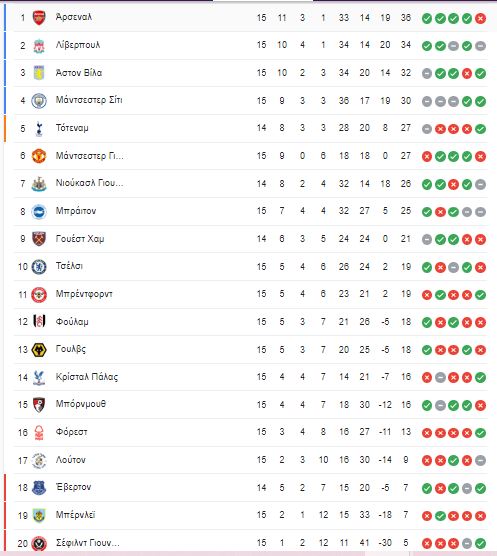Click Arsenal's latest red loss indicator
Image resolution: width=497 pixels, height=556 pixels.
(480, 18)
